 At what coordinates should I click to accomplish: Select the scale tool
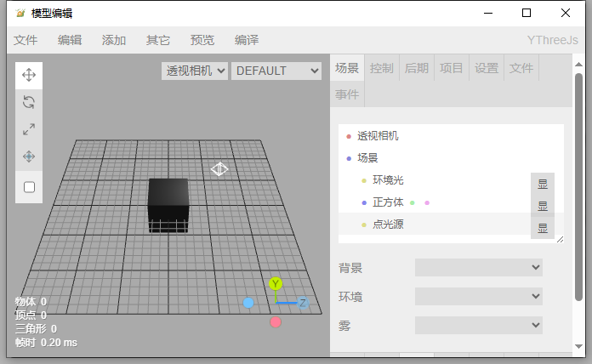coord(29,129)
